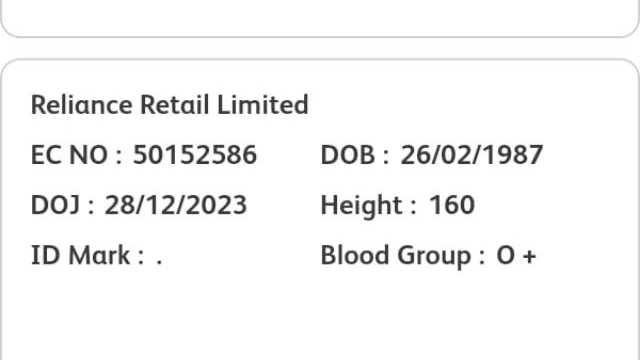Viewport: 640px width, 360px height.
Task: Select the Height label
Action: pos(361,205)
